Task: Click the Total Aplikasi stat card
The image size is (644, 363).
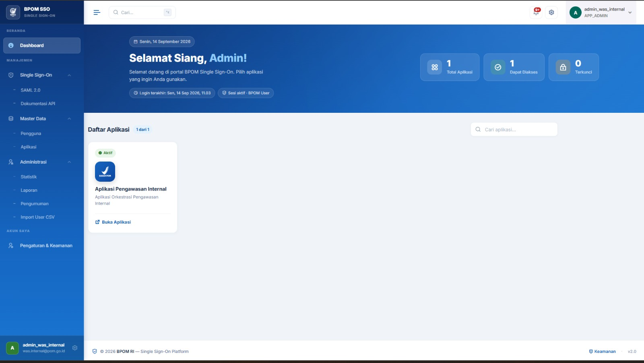Action: [450, 67]
